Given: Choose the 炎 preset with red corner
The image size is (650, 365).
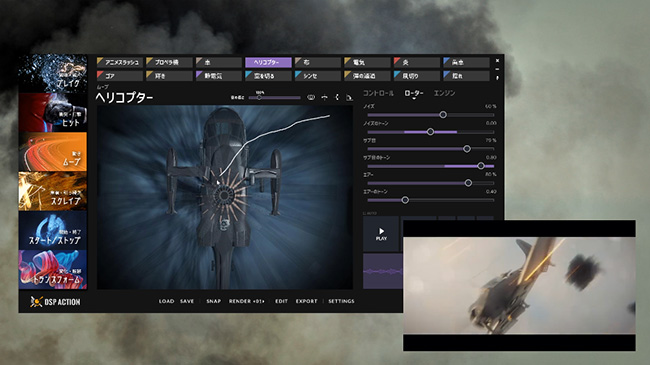Looking at the screenshot, I should pyautogui.click(x=417, y=62).
